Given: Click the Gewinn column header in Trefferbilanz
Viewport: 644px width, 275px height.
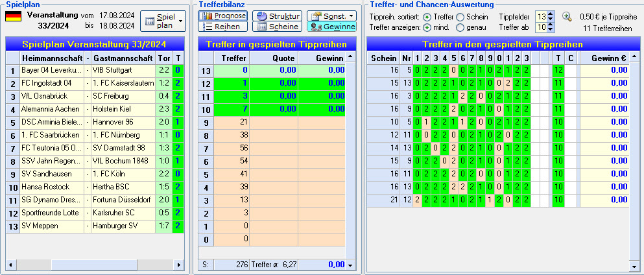Looking at the screenshot, I should (x=322, y=58).
